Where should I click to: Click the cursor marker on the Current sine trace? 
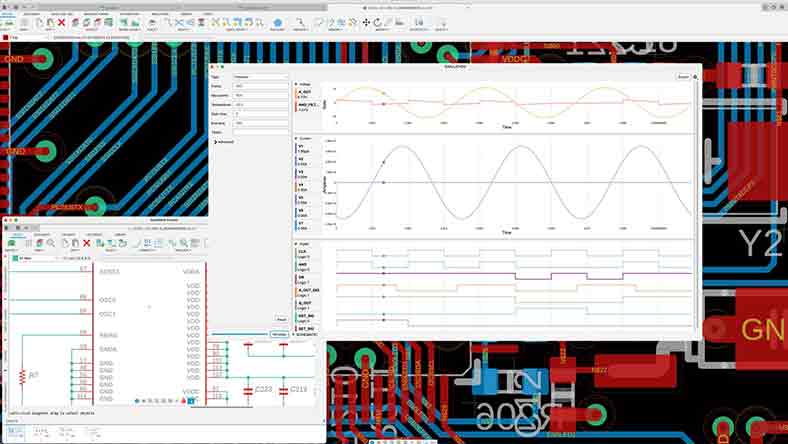tap(384, 162)
